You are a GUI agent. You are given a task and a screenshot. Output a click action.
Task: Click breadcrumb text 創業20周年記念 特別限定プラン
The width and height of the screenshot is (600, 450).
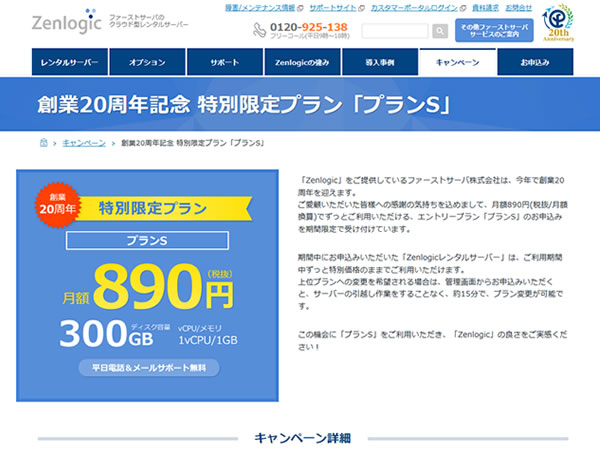(x=193, y=143)
